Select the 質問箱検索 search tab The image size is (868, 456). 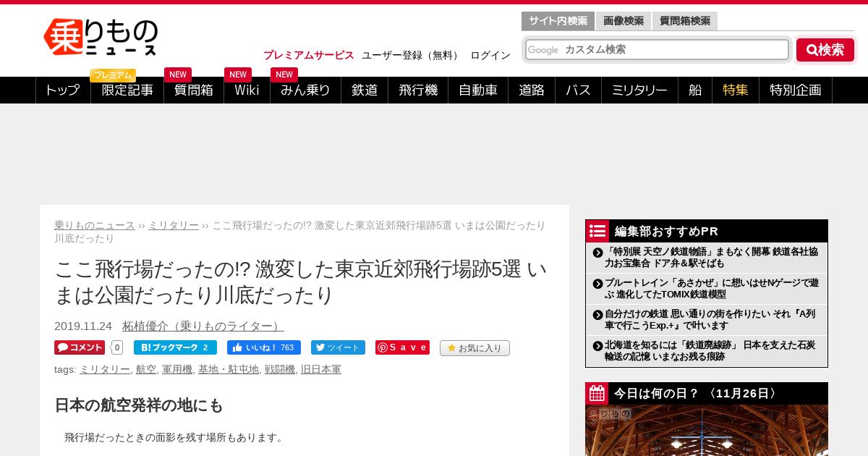pyautogui.click(x=685, y=21)
